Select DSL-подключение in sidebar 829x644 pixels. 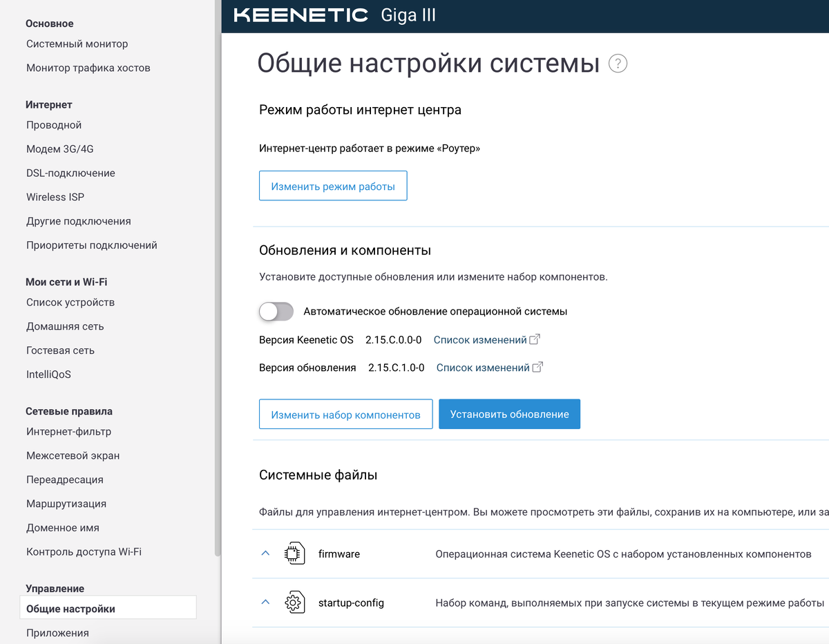pos(70,173)
